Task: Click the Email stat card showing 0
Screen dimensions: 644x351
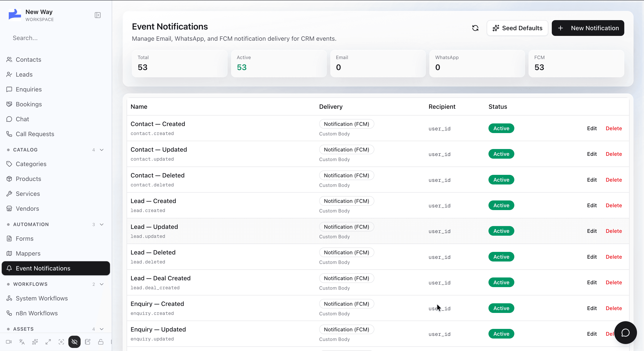Action: tap(378, 63)
